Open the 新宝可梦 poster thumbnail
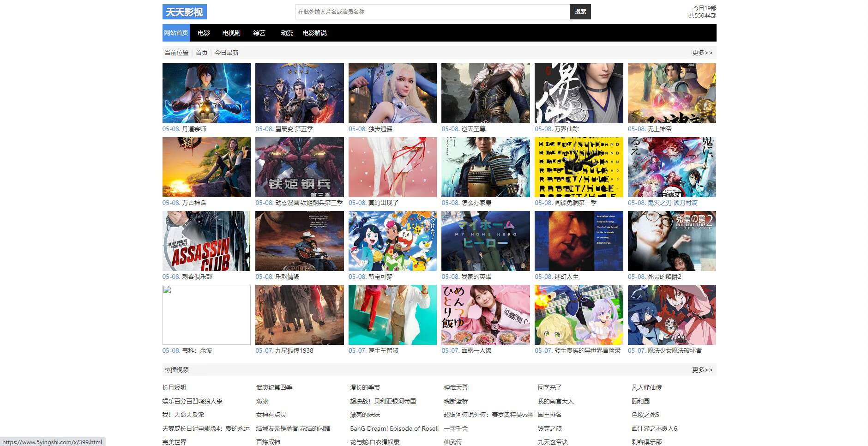This screenshot has height=446, width=868. pyautogui.click(x=392, y=241)
